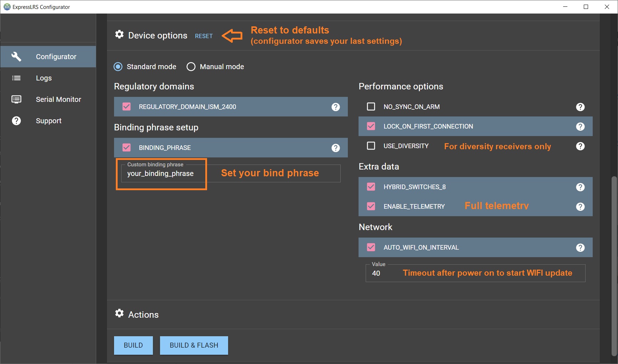Click RESET device options link
The width and height of the screenshot is (618, 364).
204,36
